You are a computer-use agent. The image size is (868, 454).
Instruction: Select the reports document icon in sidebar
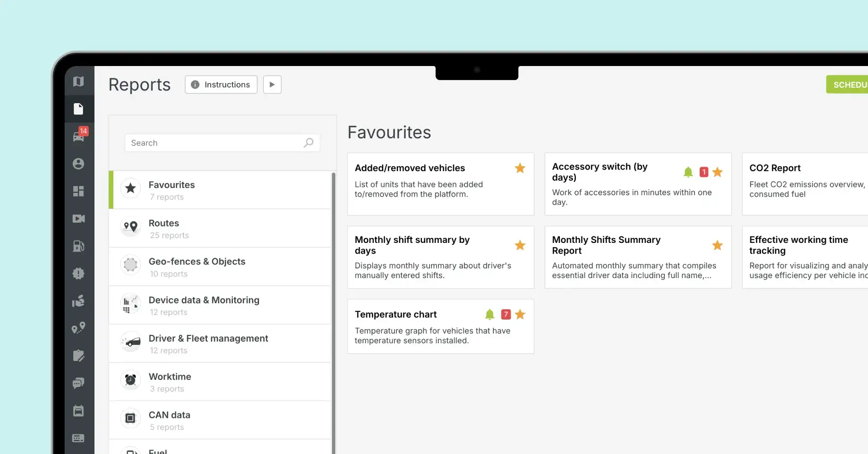(79, 109)
